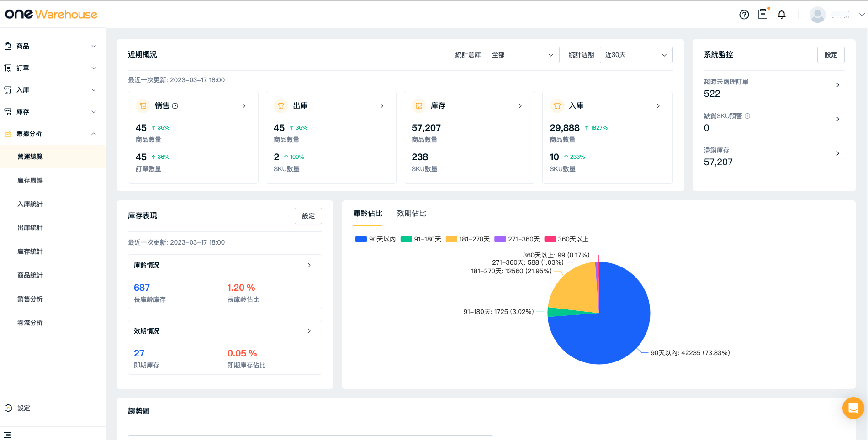This screenshot has width=868, height=440.
Task: Click the 銷售 card order icon
Action: (x=143, y=106)
